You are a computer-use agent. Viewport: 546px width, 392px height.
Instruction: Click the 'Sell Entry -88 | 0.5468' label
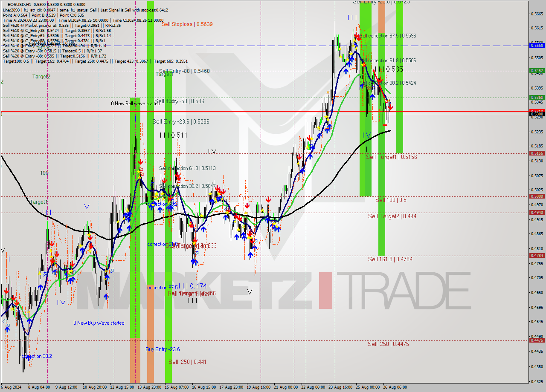[184, 71]
